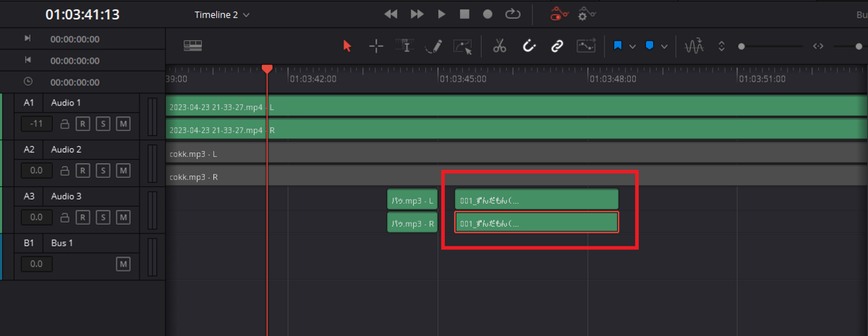This screenshot has width=868, height=336.
Task: Click the Audio 3 volume field
Action: coord(37,217)
